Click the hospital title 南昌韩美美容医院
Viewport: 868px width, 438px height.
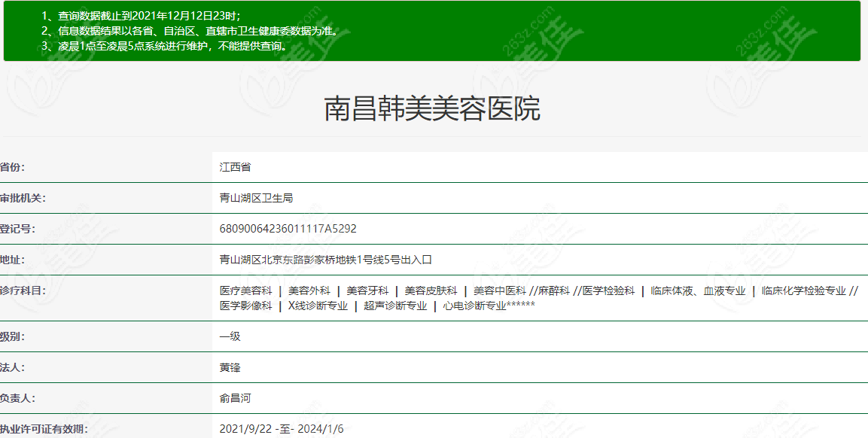point(432,109)
